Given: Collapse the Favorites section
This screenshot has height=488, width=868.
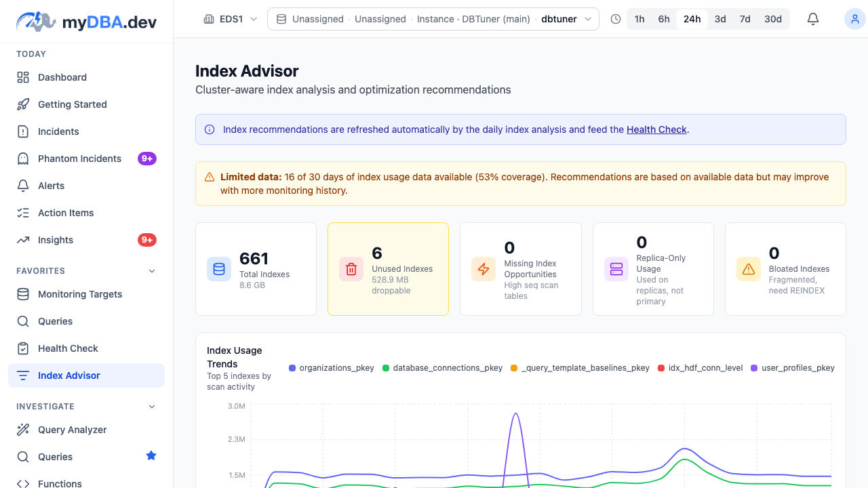Looking at the screenshot, I should tap(152, 270).
